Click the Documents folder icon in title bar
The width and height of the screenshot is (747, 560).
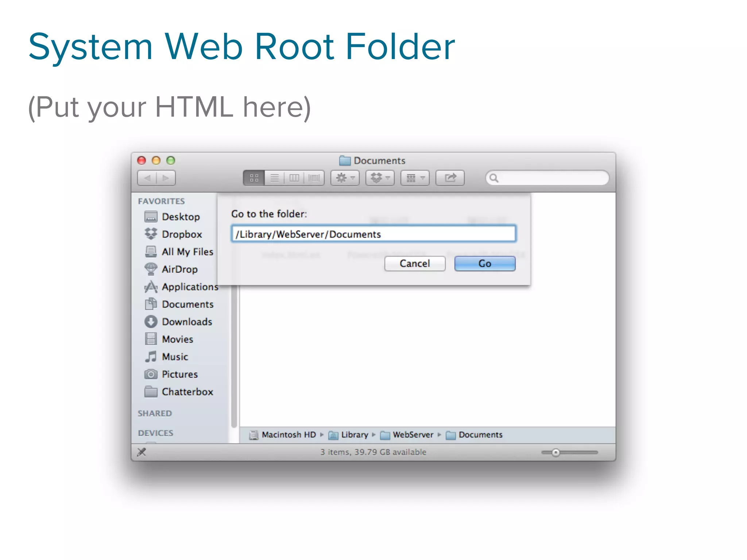point(345,160)
